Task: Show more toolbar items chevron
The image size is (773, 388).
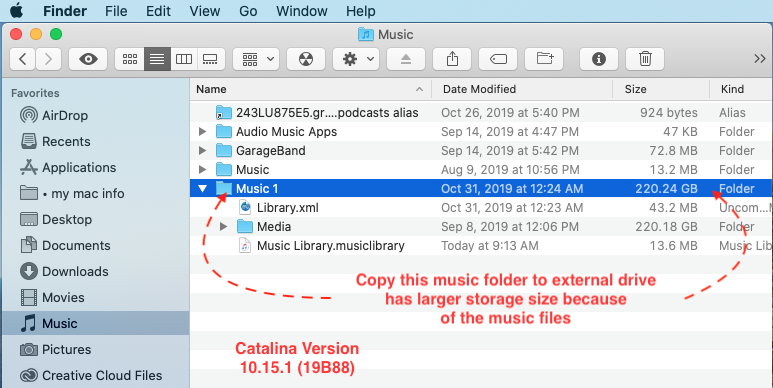Action: pyautogui.click(x=760, y=59)
